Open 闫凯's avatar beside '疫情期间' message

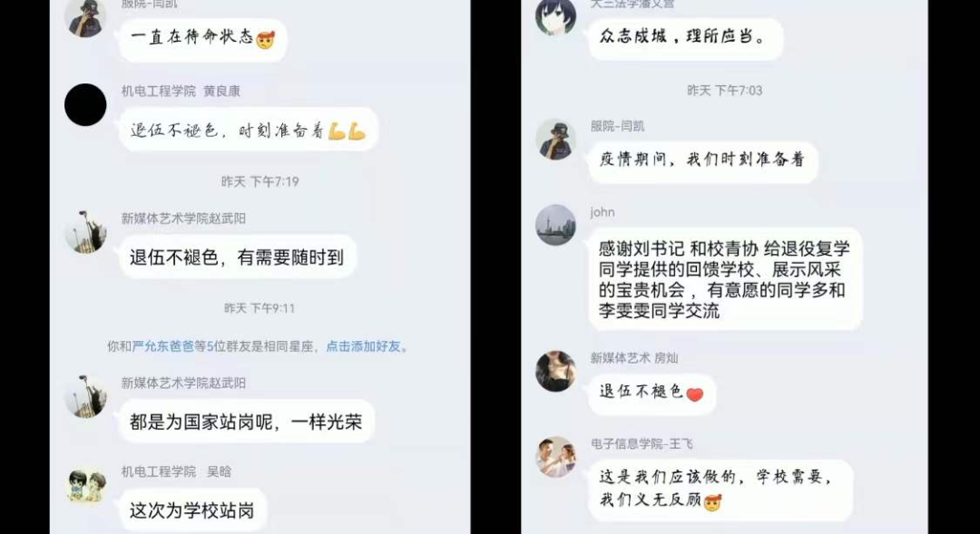coord(555,140)
